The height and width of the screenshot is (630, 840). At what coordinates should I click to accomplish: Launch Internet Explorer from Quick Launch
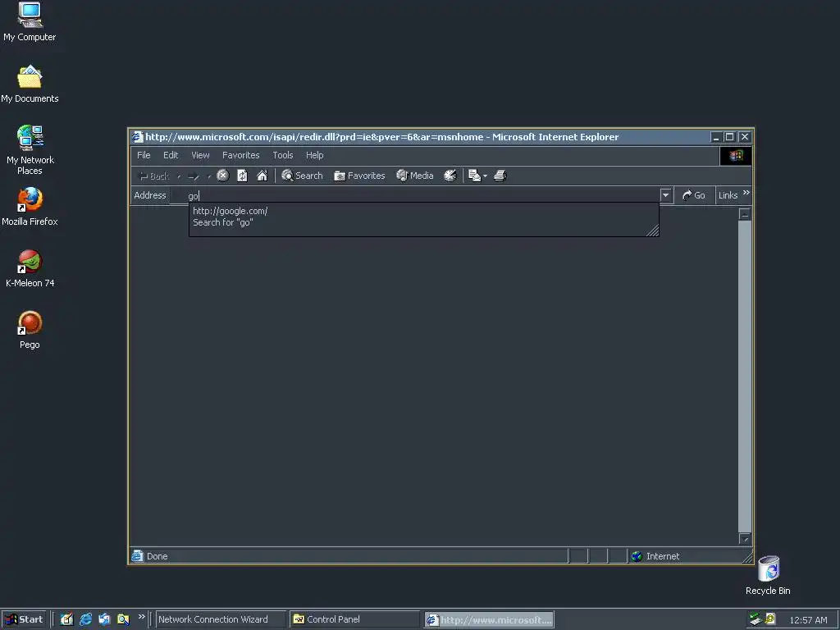(x=85, y=619)
